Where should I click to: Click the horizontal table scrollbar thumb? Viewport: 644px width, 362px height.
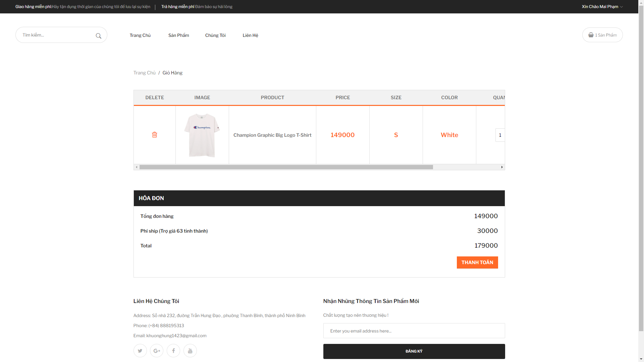click(286, 167)
